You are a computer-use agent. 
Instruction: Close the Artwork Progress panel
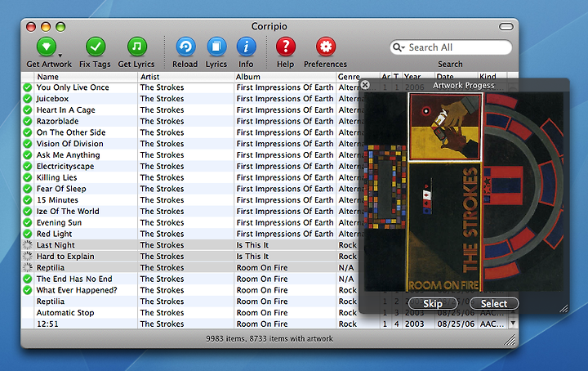point(365,85)
